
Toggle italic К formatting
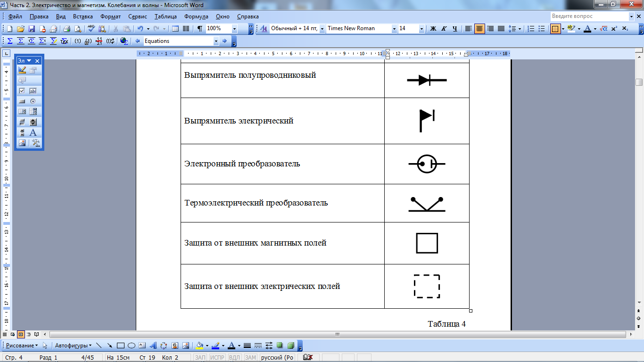coord(444,29)
